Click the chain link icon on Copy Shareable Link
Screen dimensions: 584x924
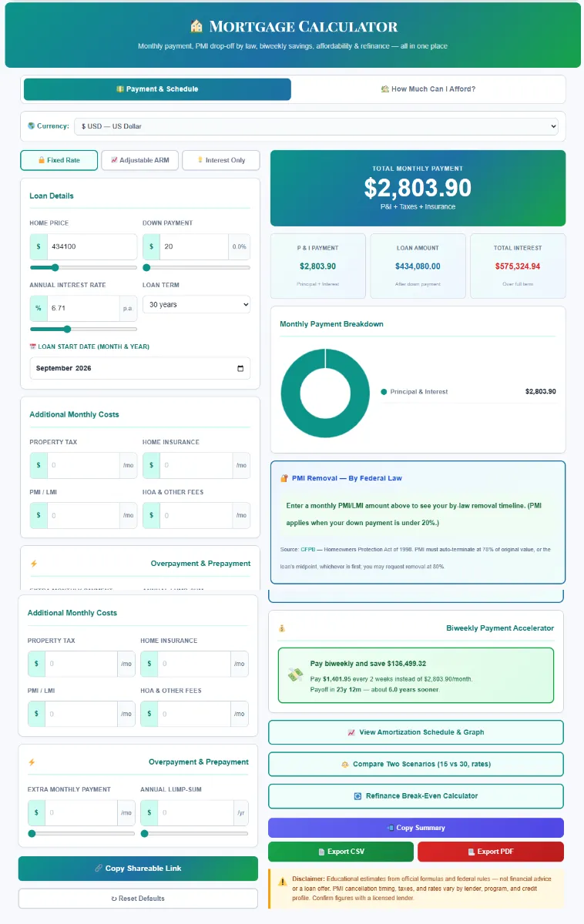tap(99, 869)
